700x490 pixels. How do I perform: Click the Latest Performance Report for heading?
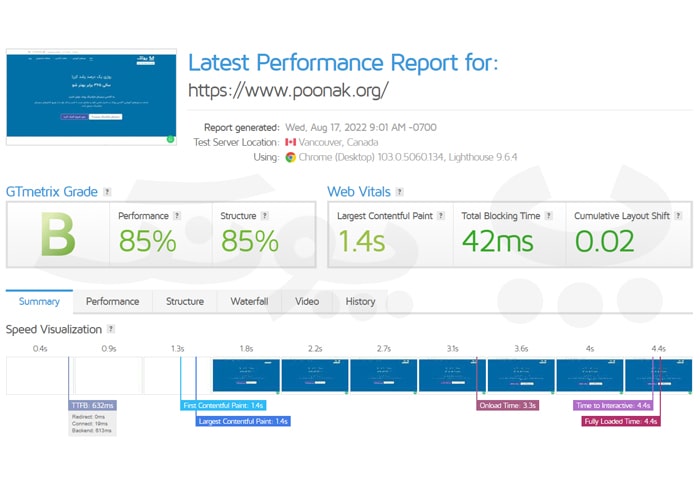point(343,62)
